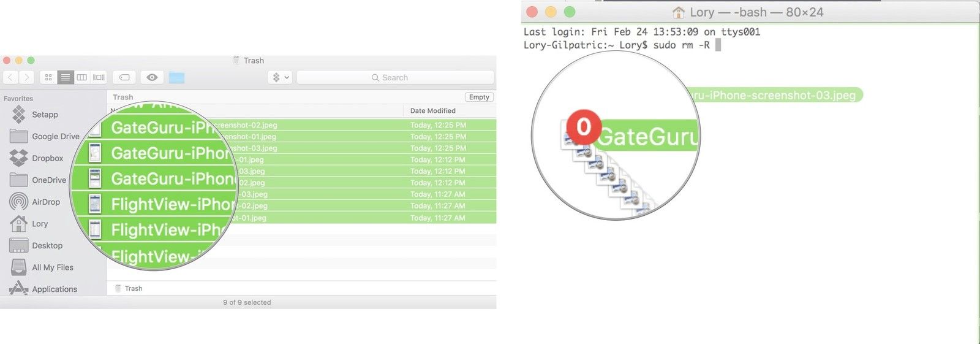This screenshot has width=980, height=344.
Task: Open AirDrop from the sidebar
Action: tap(46, 202)
